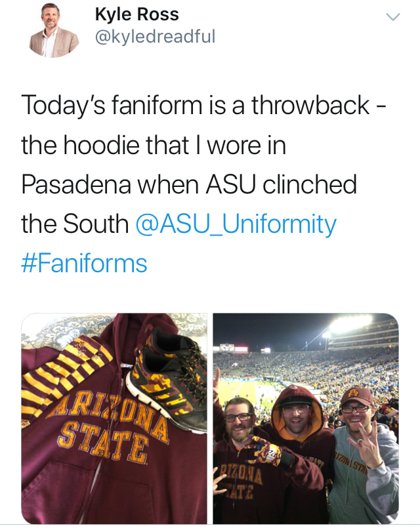This screenshot has width=420, height=530.
Task: Open the stadium group photo
Action: click(306, 418)
